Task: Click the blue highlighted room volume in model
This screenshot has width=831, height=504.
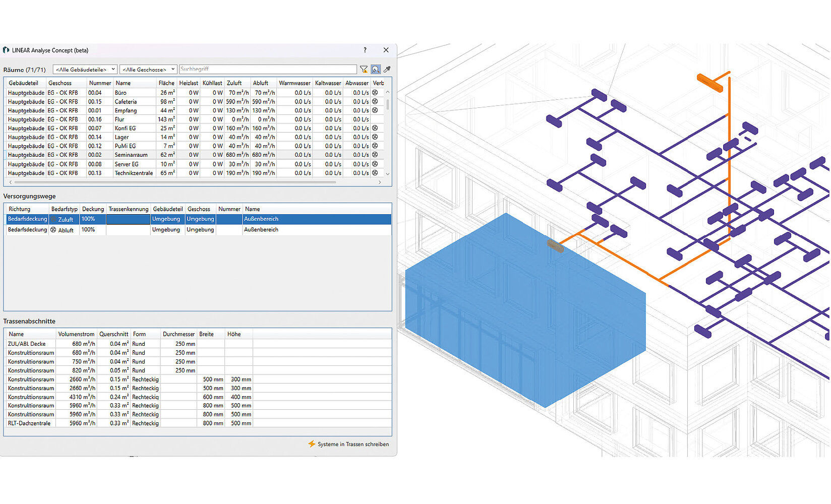Action: (x=524, y=312)
